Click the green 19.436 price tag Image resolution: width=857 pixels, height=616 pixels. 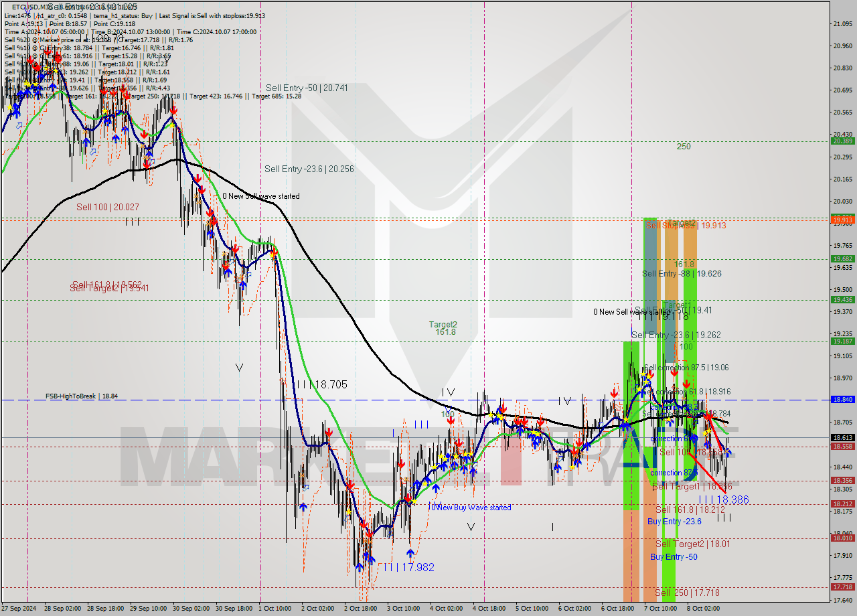pos(842,300)
